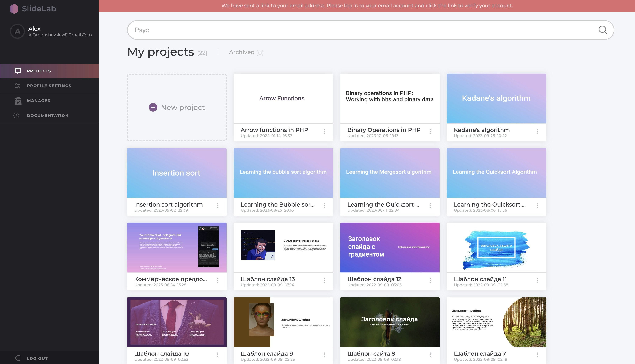Click the Manager spy icon
Screen dimensions: 635x364
[18, 100]
